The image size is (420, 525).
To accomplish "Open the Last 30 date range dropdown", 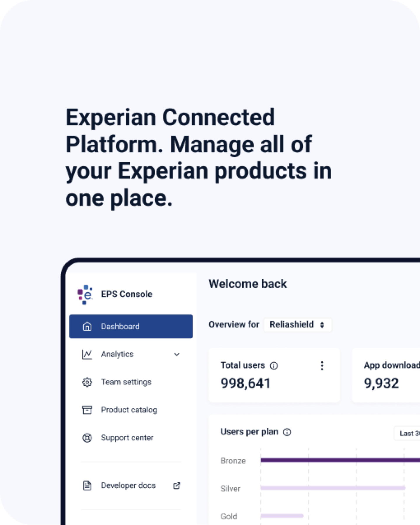I will click(x=407, y=433).
